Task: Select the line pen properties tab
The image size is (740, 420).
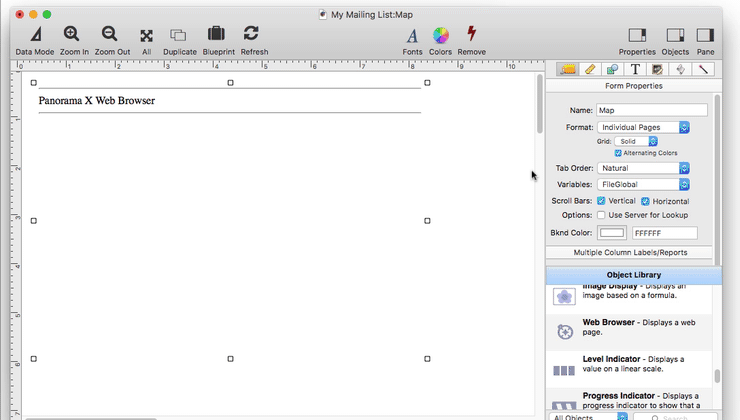Action: pyautogui.click(x=703, y=69)
